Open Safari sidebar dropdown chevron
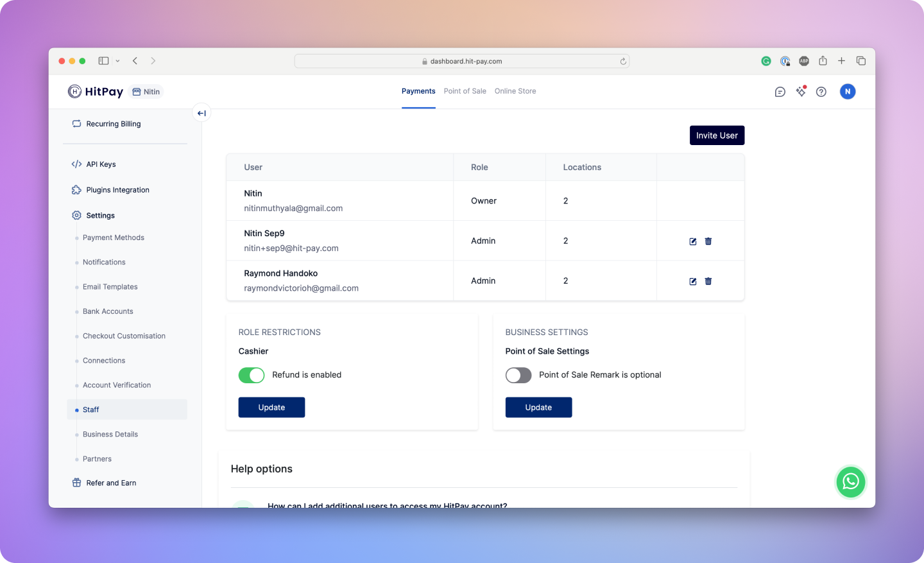Viewport: 924px width, 563px height. (x=117, y=61)
